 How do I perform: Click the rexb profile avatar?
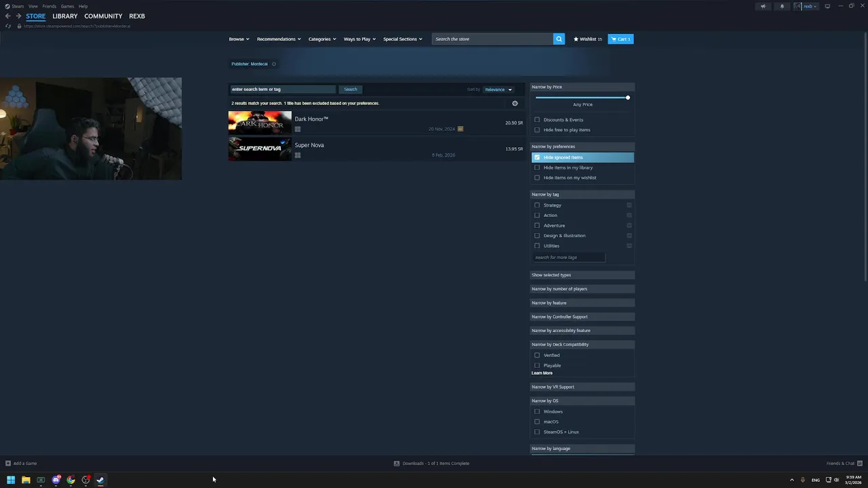click(x=799, y=6)
